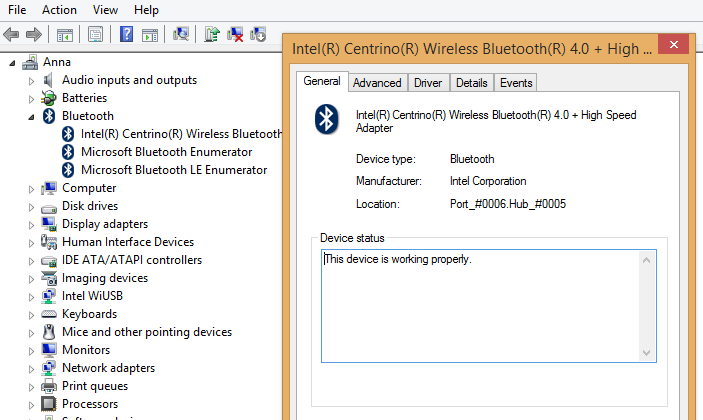Open the View menu

[x=105, y=10]
